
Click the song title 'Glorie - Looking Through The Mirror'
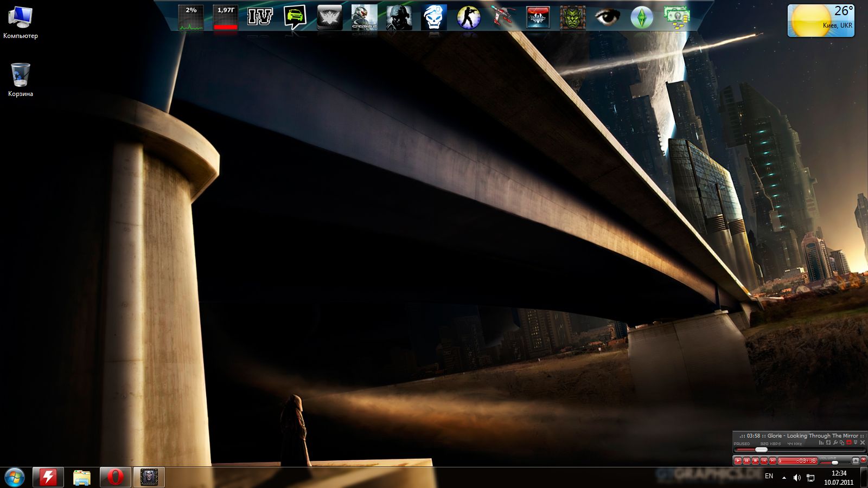pos(813,435)
